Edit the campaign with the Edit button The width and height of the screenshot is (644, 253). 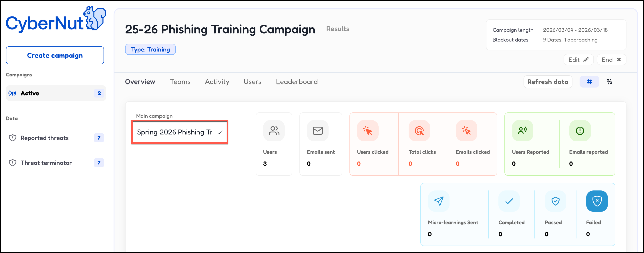(x=578, y=60)
